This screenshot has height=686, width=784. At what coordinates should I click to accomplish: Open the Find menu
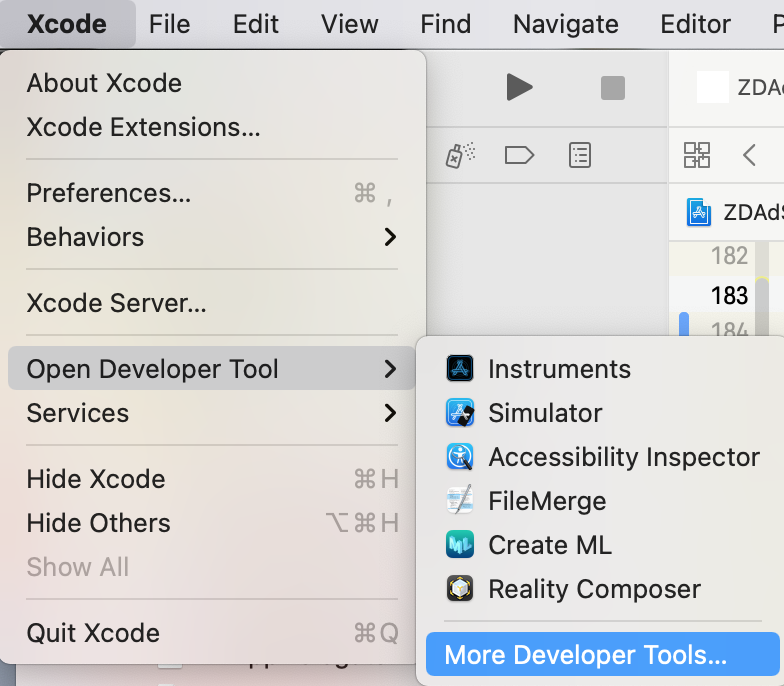[x=446, y=24]
